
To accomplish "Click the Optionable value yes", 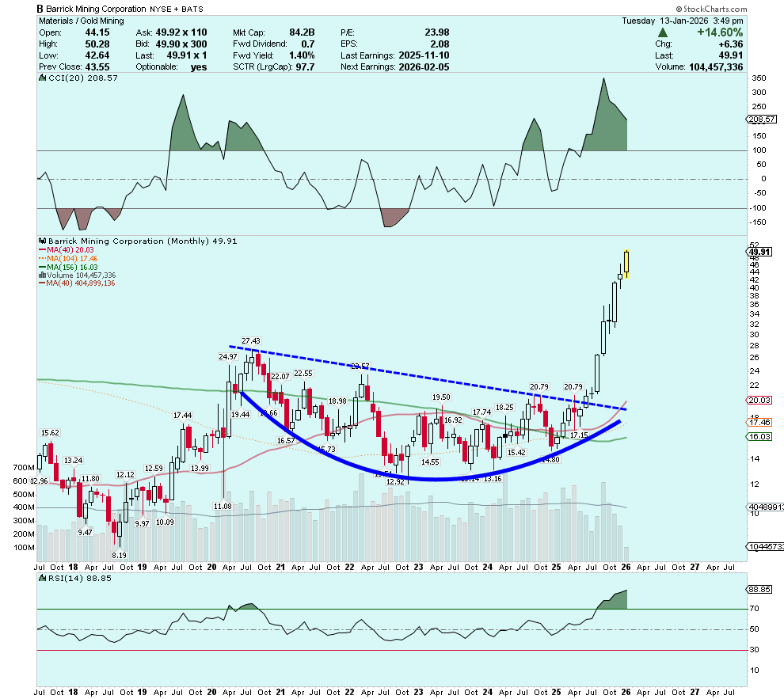I will [x=199, y=67].
